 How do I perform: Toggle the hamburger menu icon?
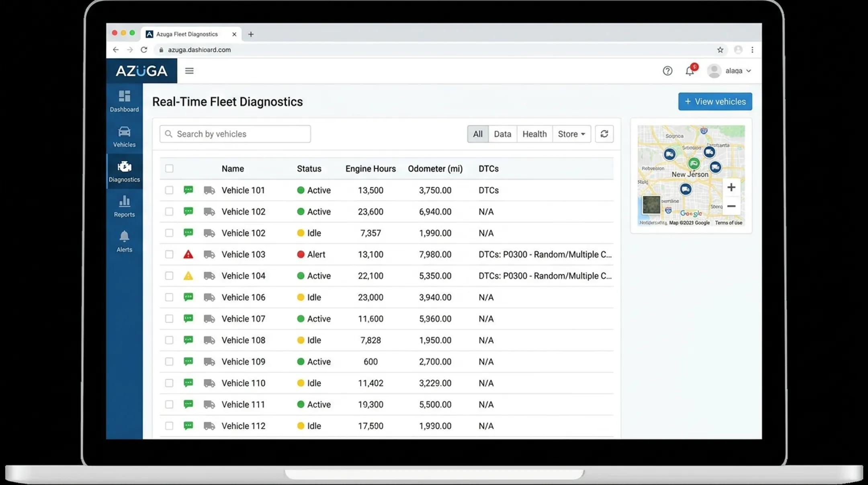[189, 71]
